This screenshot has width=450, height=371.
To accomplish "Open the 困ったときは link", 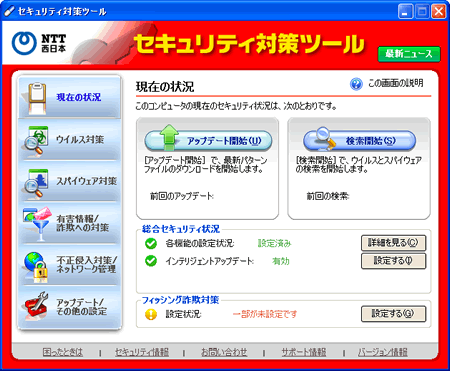I will (63, 352).
